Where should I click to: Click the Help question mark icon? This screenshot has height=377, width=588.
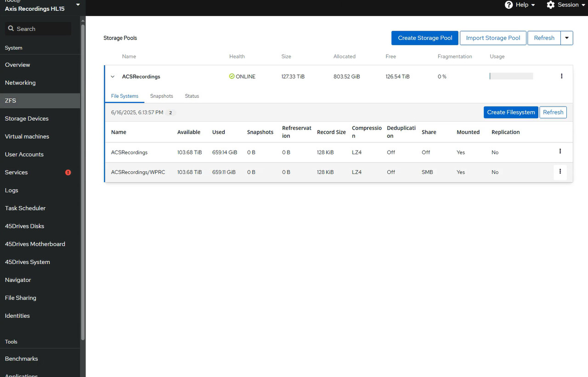pos(509,5)
